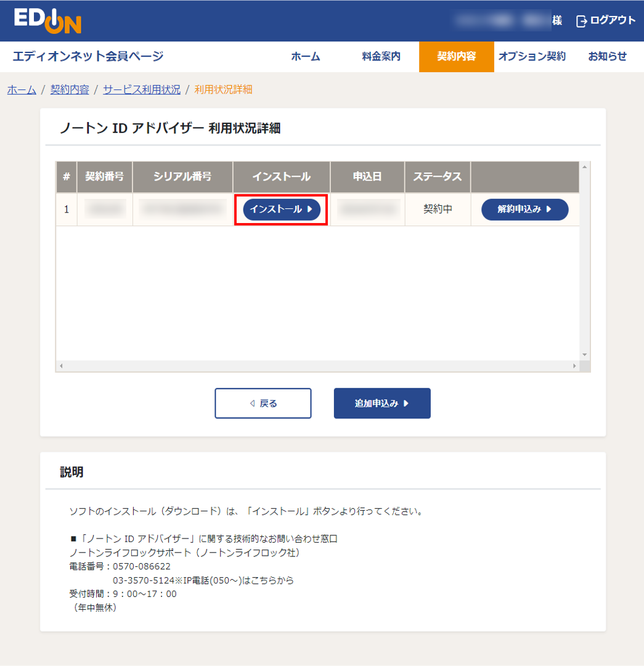
Task: Select the 契約内容 navigation tab
Action: (x=457, y=57)
